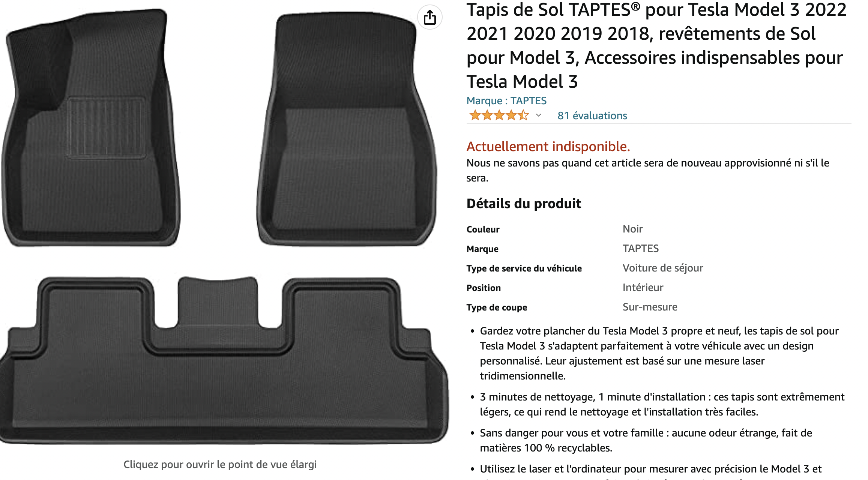Image resolution: width=868 pixels, height=480 pixels.
Task: Select the Tapis de Sol TAPTES product title
Action: 656,45
